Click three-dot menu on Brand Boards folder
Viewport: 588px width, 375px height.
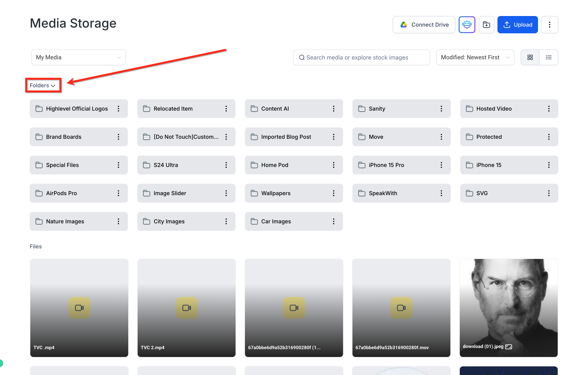pos(118,137)
